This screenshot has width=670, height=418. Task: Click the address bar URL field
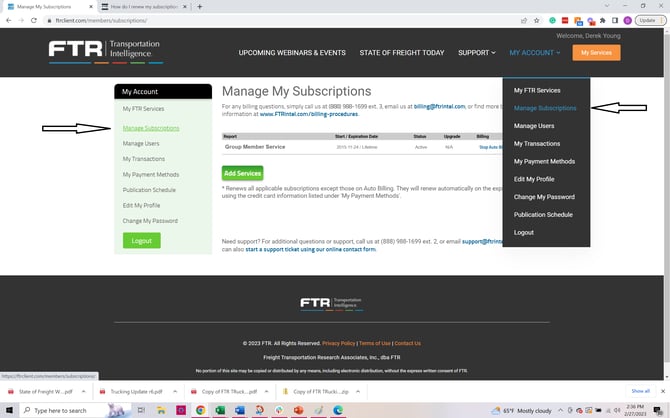click(x=282, y=20)
